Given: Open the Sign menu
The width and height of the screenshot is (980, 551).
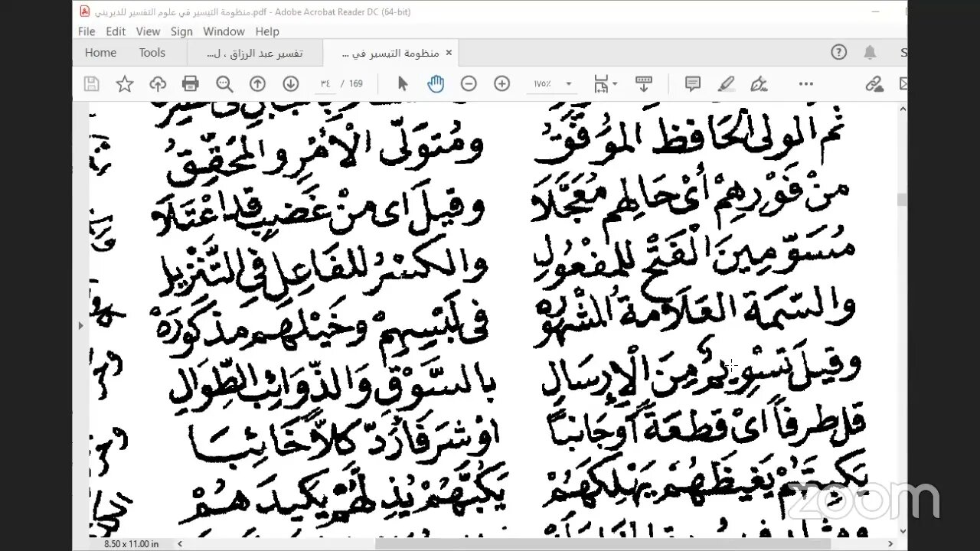Looking at the screenshot, I should [x=181, y=31].
